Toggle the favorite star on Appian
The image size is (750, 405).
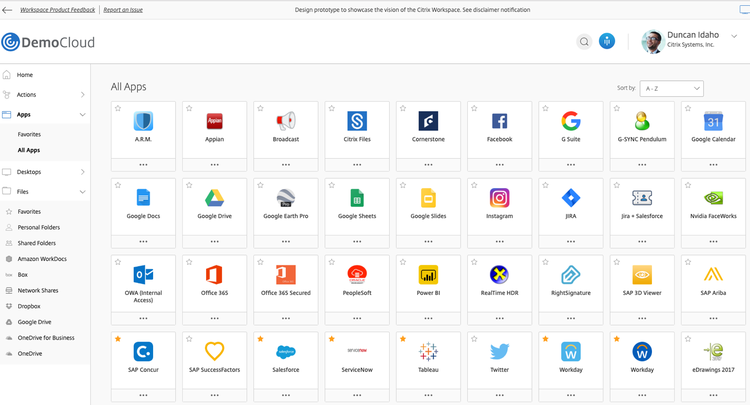pyautogui.click(x=189, y=109)
